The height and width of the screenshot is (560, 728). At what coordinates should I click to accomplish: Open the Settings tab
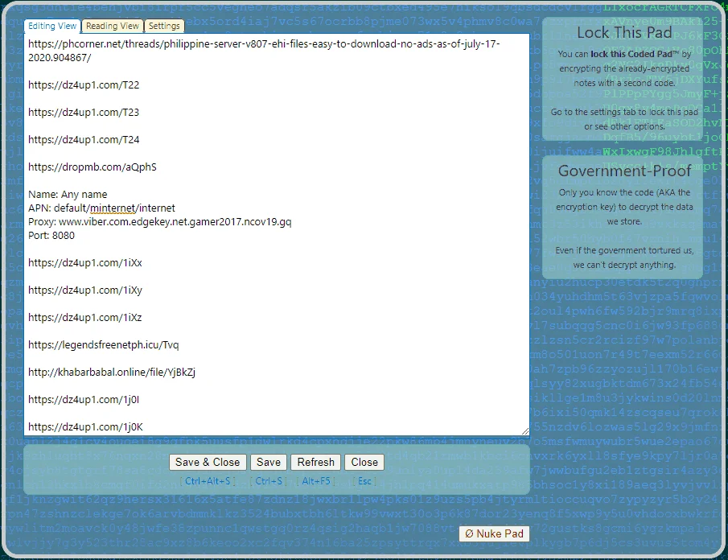coord(164,26)
